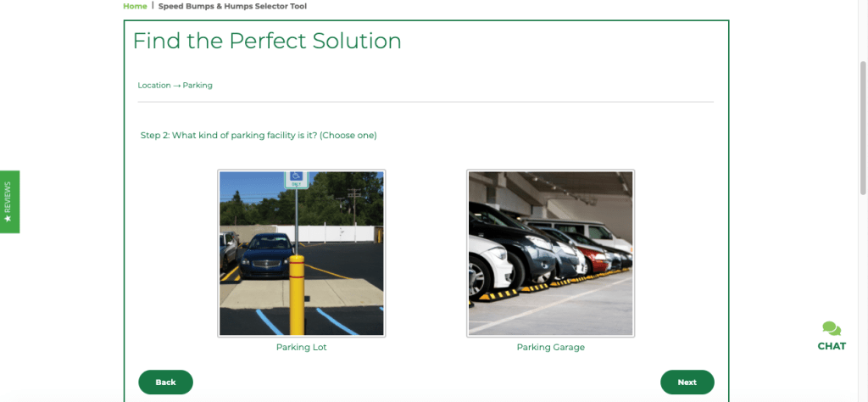
Task: Click the handicap sign in Parking Lot photo
Action: (x=296, y=179)
